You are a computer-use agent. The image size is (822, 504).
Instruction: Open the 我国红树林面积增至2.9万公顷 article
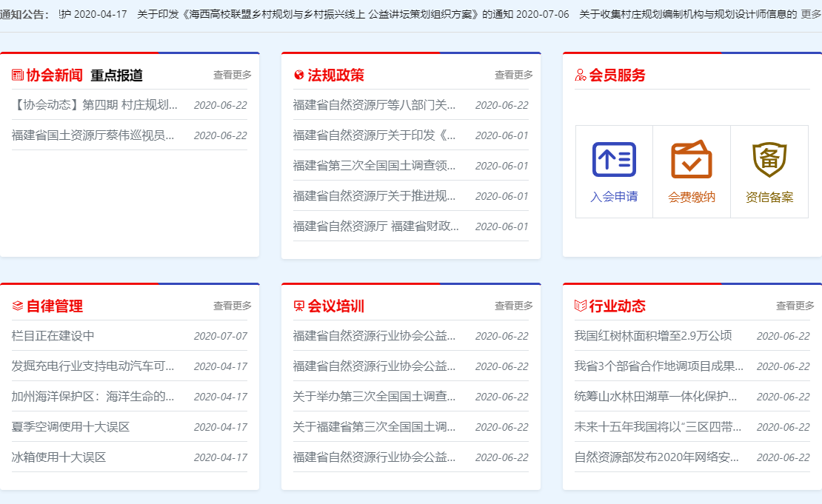[x=652, y=336]
